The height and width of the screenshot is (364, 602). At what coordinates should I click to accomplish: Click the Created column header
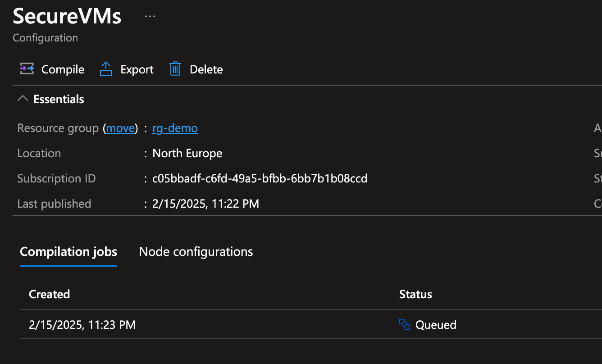[49, 294]
